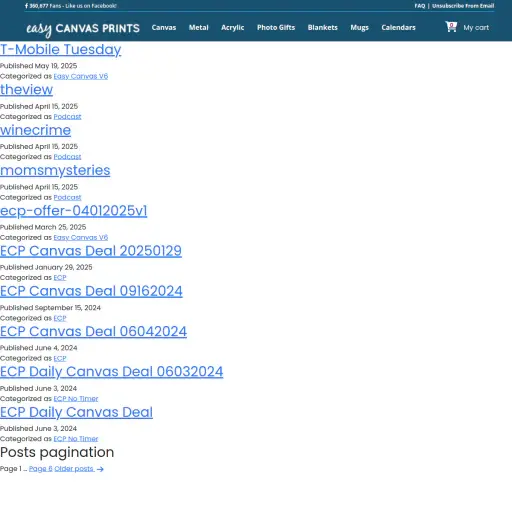Open the Calendars menu
Image resolution: width=512 pixels, height=512 pixels.
pos(398,28)
